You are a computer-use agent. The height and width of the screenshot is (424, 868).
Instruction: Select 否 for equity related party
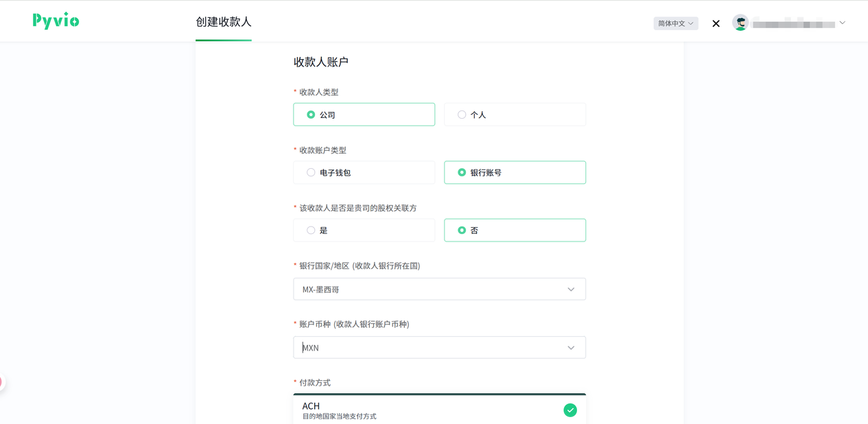[515, 231]
